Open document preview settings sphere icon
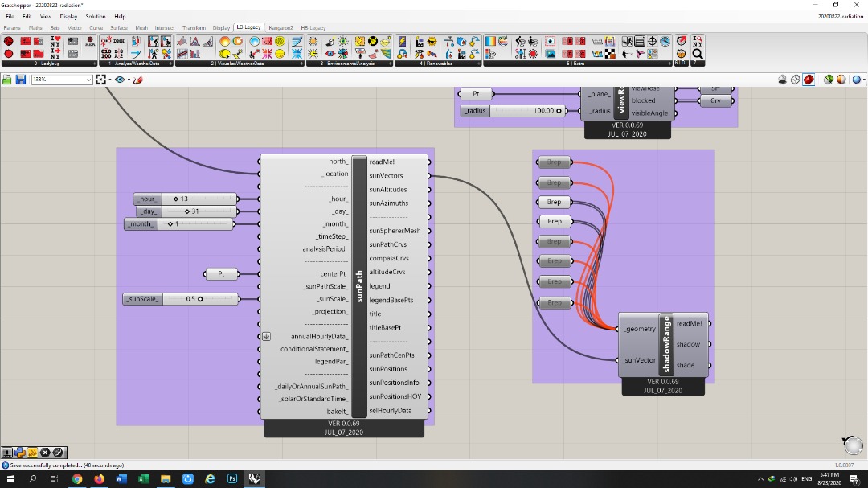 click(841, 80)
